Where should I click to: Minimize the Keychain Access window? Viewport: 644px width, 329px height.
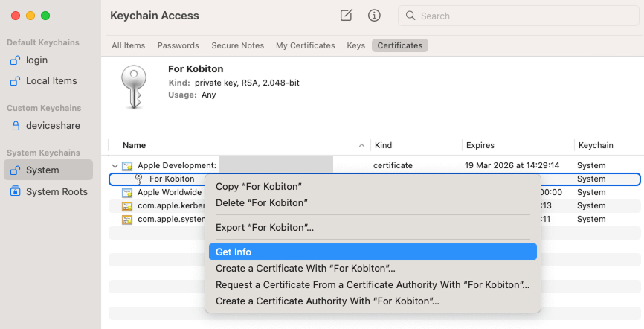coord(30,16)
